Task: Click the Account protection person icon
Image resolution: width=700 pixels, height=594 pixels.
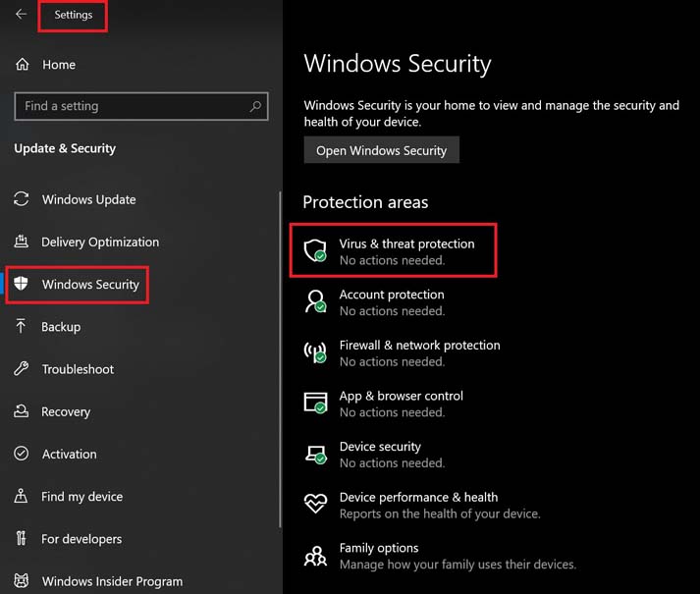Action: click(x=315, y=301)
